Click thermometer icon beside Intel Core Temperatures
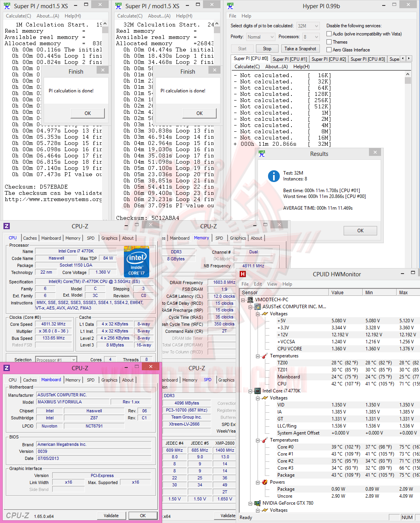This screenshot has width=420, height=523. pyautogui.click(x=265, y=440)
